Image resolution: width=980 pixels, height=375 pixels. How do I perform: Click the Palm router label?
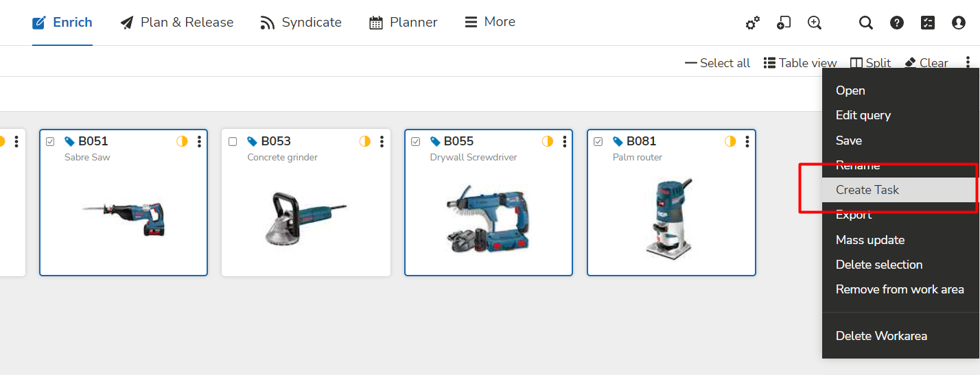[x=638, y=158]
